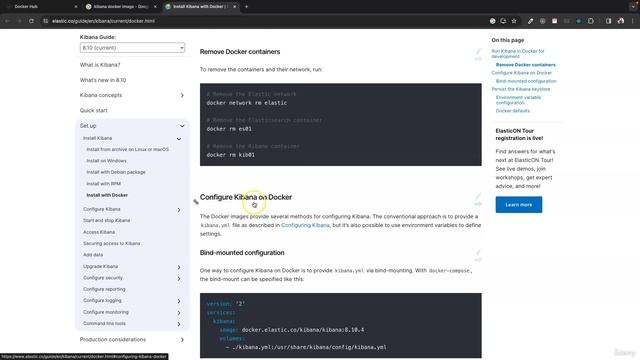Click the 'docker rm es01' command text
The width and height of the screenshot is (640, 360).
pyautogui.click(x=229, y=129)
